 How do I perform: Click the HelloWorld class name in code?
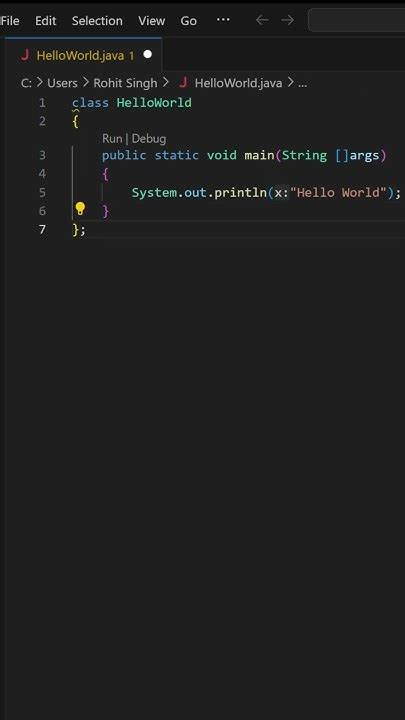click(x=154, y=102)
